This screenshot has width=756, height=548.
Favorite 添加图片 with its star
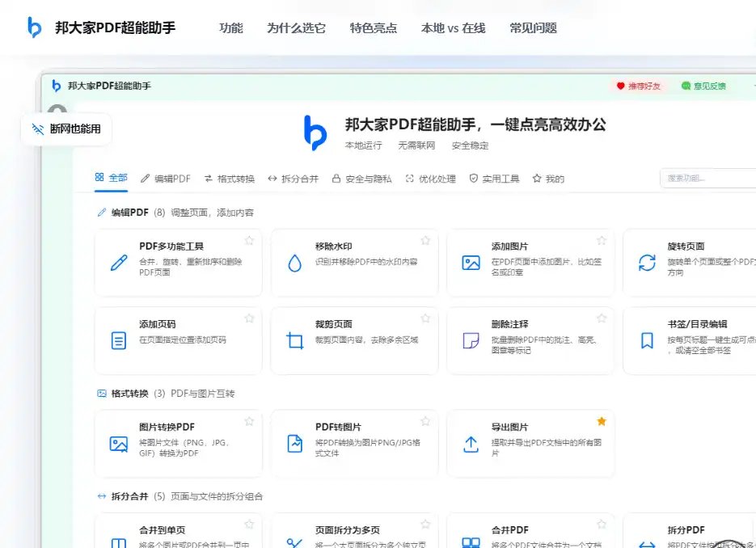pos(602,241)
